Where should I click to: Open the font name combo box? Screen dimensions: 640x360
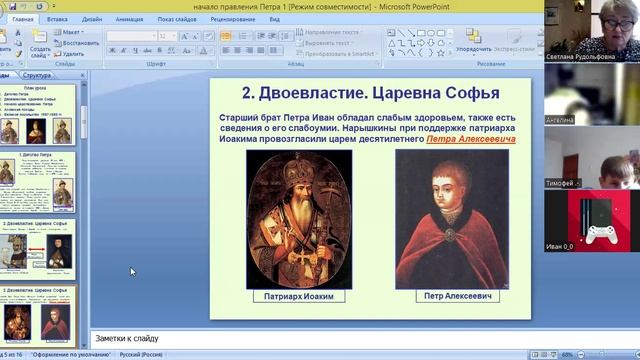tap(131, 36)
